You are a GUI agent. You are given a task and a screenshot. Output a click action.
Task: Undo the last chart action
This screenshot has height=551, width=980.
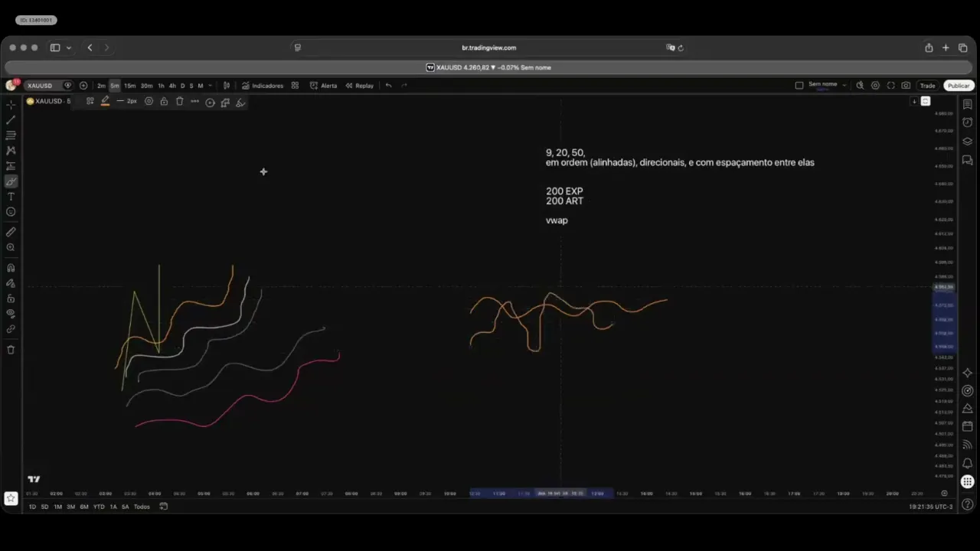388,86
